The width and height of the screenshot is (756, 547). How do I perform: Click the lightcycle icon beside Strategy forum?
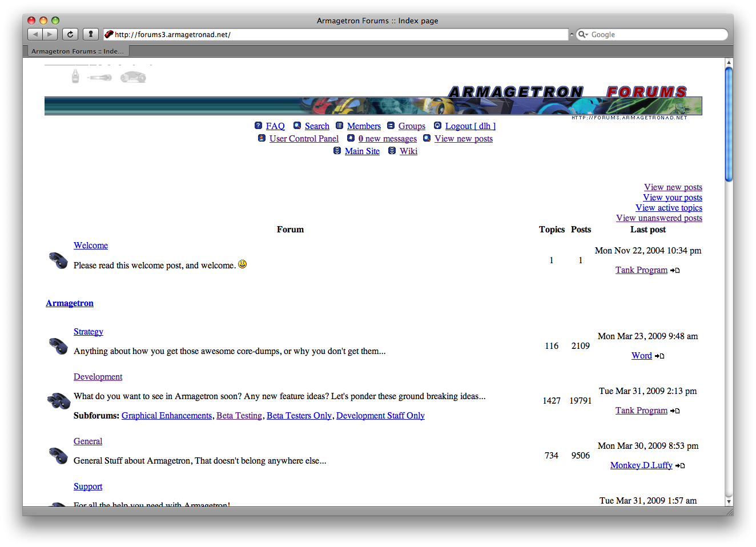click(x=58, y=345)
